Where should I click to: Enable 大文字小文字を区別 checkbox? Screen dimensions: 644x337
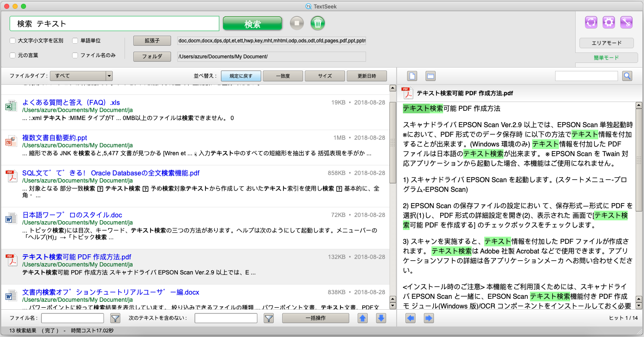pos(13,41)
